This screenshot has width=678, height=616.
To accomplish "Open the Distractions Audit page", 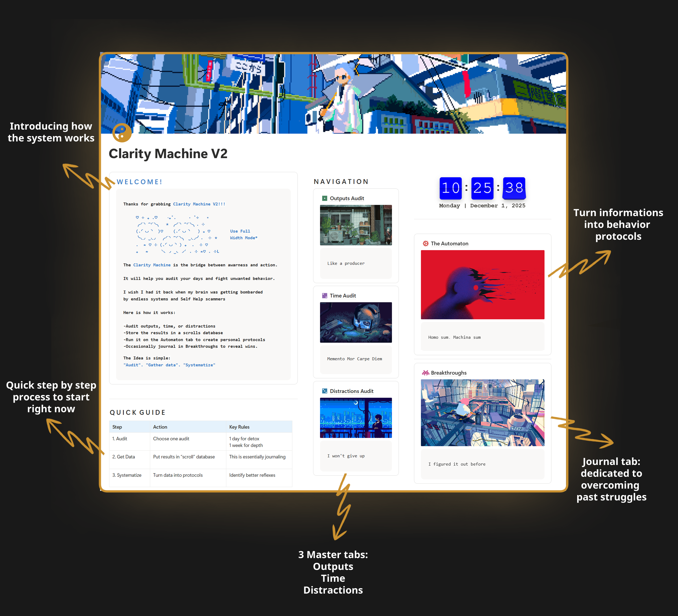I will tap(351, 391).
